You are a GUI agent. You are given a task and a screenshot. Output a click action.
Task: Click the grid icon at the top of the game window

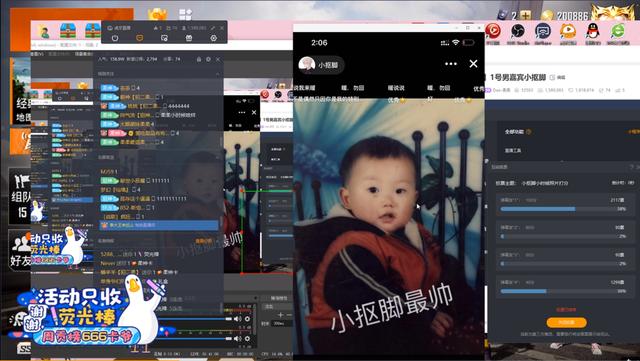coord(185,14)
